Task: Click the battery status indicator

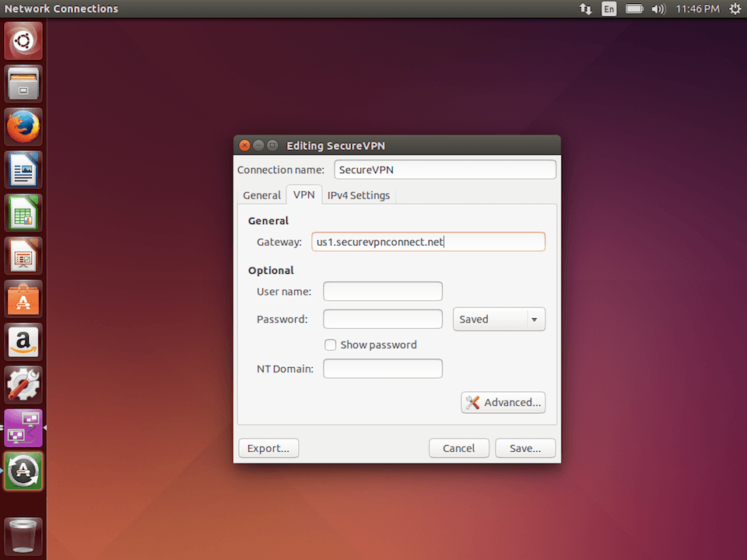Action: point(634,9)
